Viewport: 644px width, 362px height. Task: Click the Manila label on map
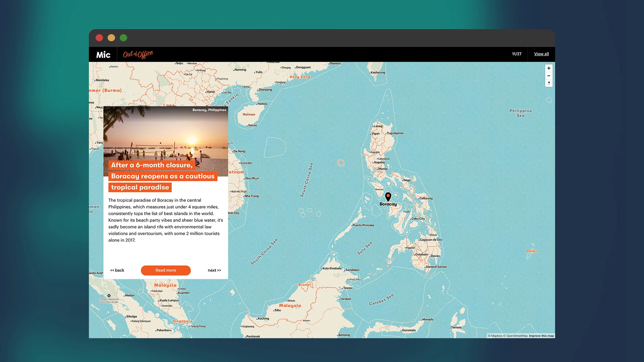click(383, 169)
